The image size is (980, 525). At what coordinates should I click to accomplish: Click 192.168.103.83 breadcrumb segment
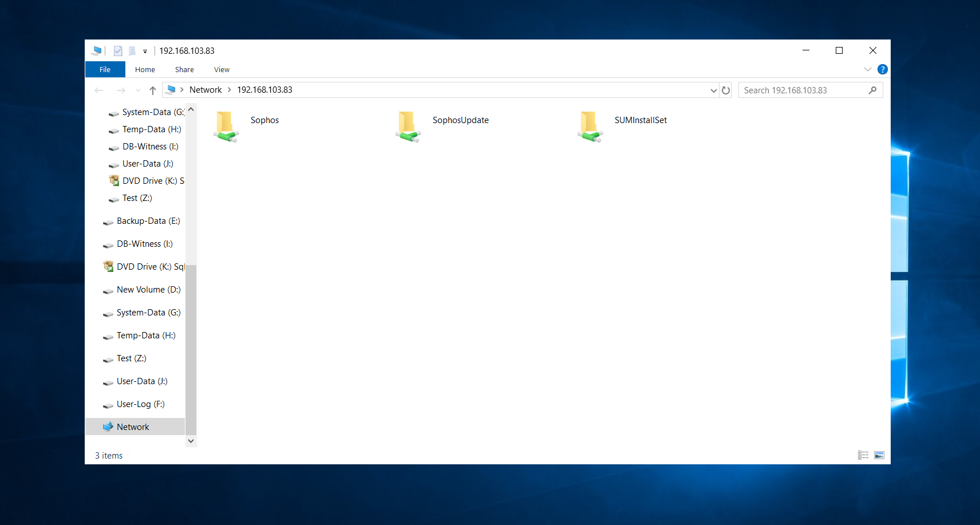[264, 90]
